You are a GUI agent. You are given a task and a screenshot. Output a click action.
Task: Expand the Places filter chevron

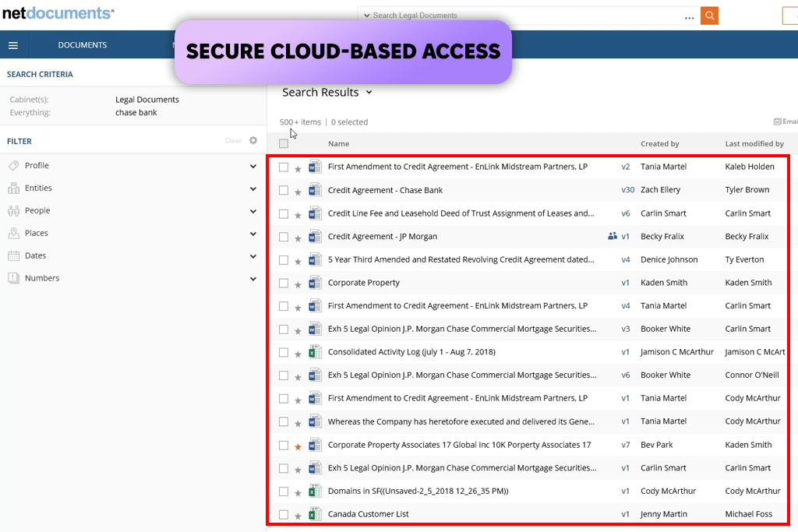coord(253,234)
